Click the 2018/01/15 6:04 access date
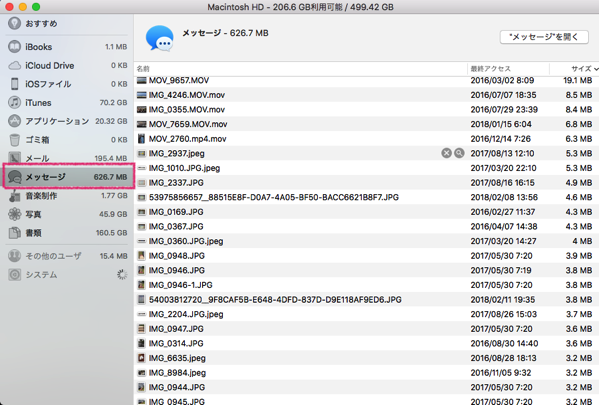This screenshot has width=599, height=405. pos(501,124)
